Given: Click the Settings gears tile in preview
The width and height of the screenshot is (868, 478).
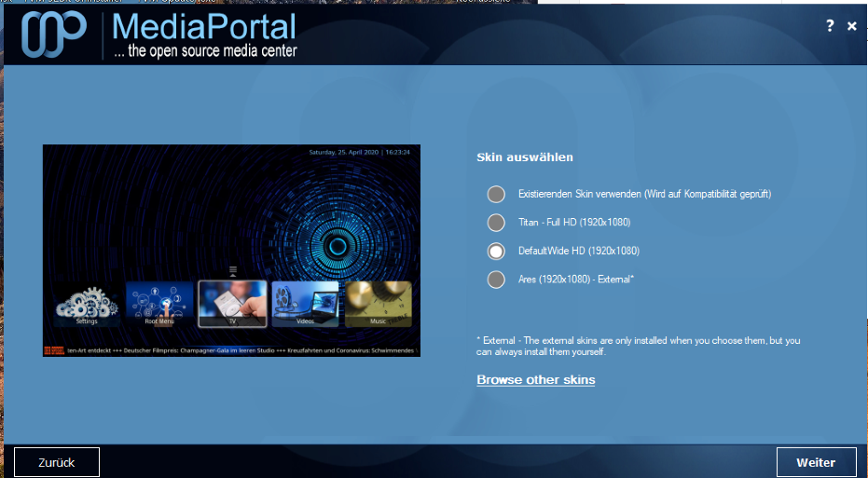Looking at the screenshot, I should [x=86, y=304].
